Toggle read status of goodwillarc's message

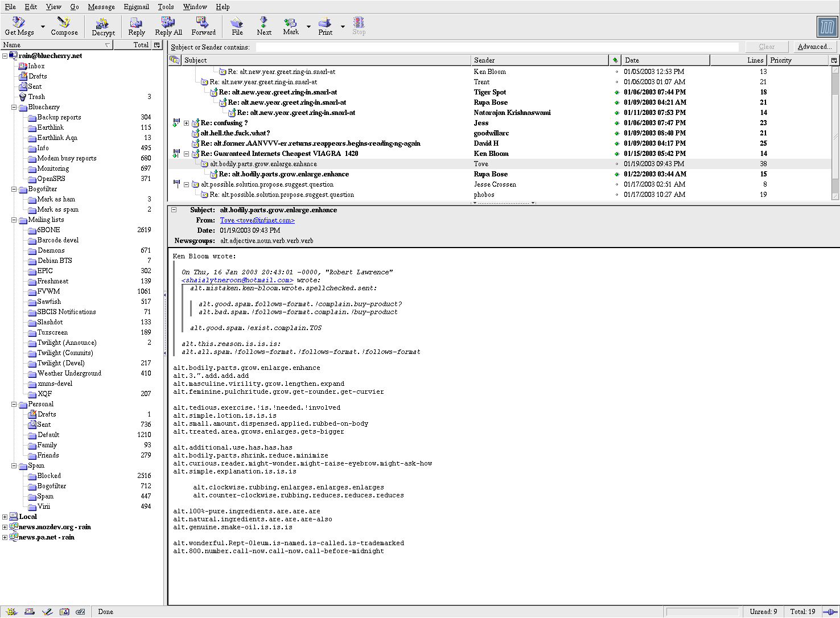616,133
